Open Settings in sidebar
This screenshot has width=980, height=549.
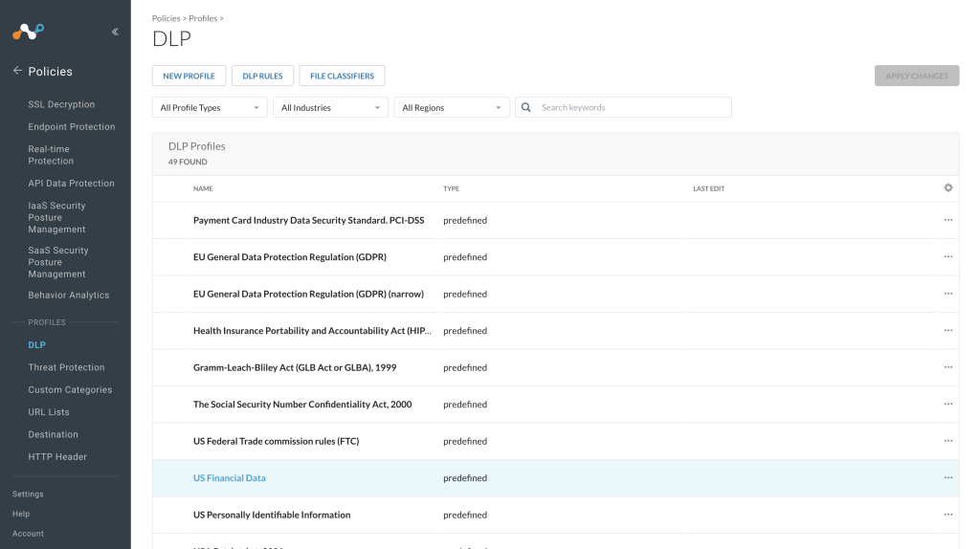tap(28, 494)
